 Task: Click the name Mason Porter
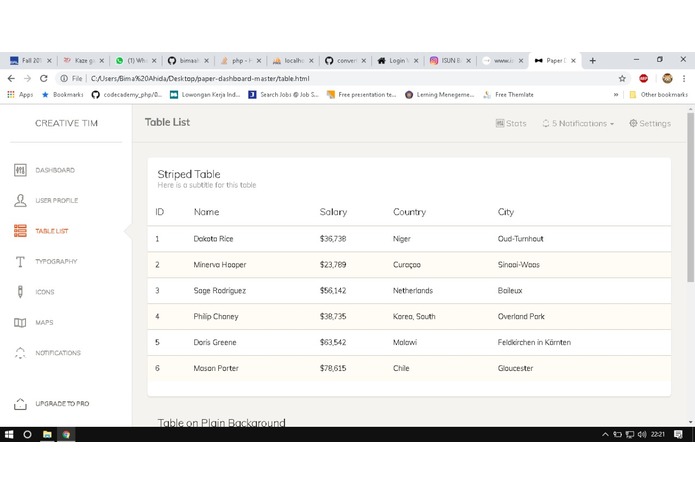tap(216, 368)
